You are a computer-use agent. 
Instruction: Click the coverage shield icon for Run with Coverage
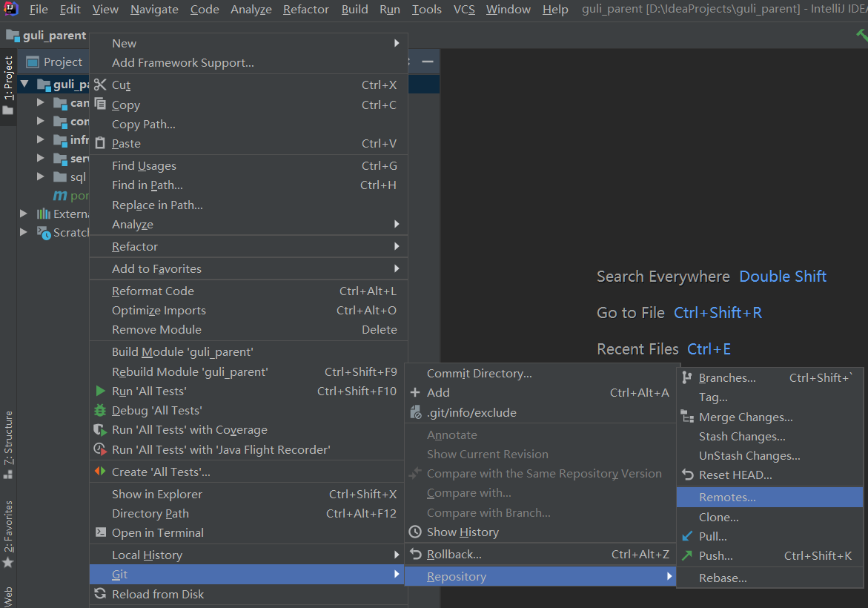coord(100,430)
